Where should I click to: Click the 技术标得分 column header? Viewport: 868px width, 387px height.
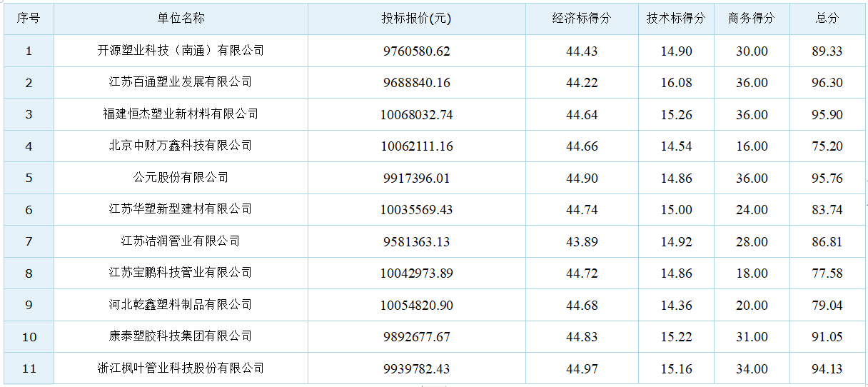(676, 19)
